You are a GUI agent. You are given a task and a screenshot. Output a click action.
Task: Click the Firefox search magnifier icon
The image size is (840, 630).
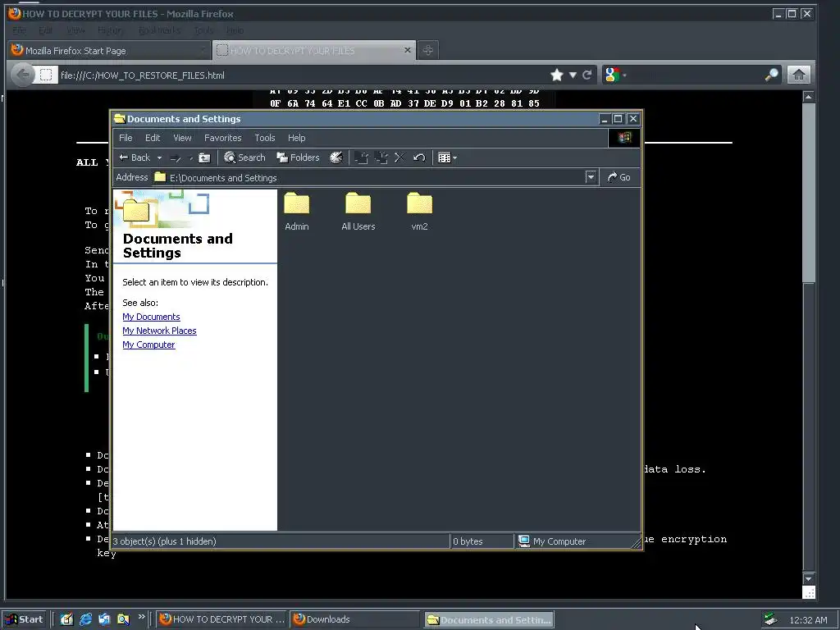tap(771, 75)
